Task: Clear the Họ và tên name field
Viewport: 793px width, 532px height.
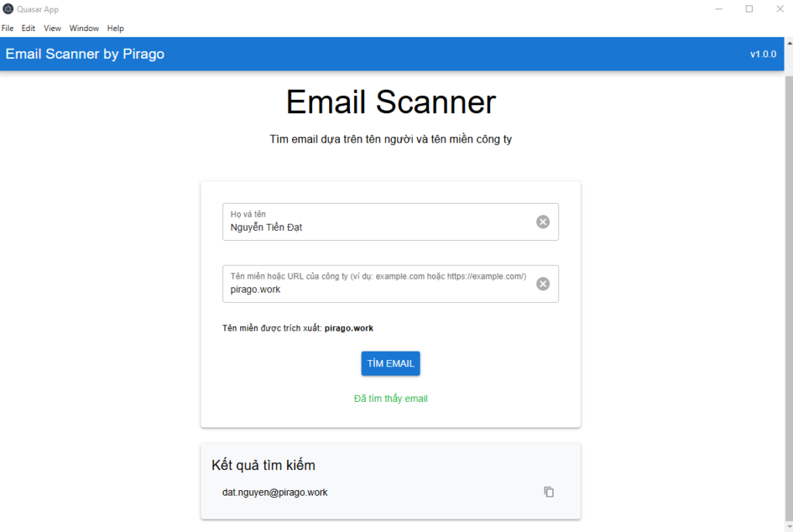Action: pos(543,222)
